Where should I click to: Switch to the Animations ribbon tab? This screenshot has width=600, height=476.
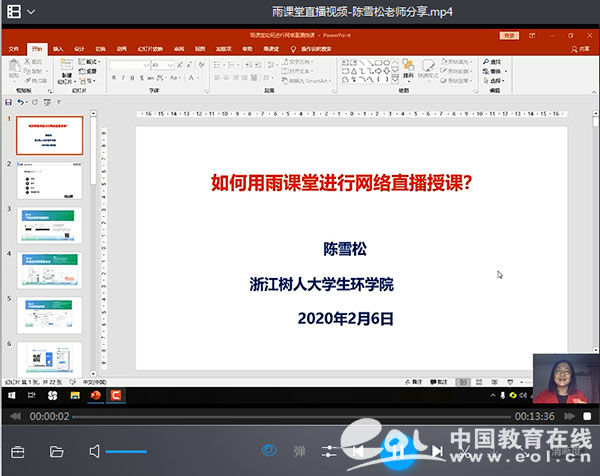click(x=122, y=49)
